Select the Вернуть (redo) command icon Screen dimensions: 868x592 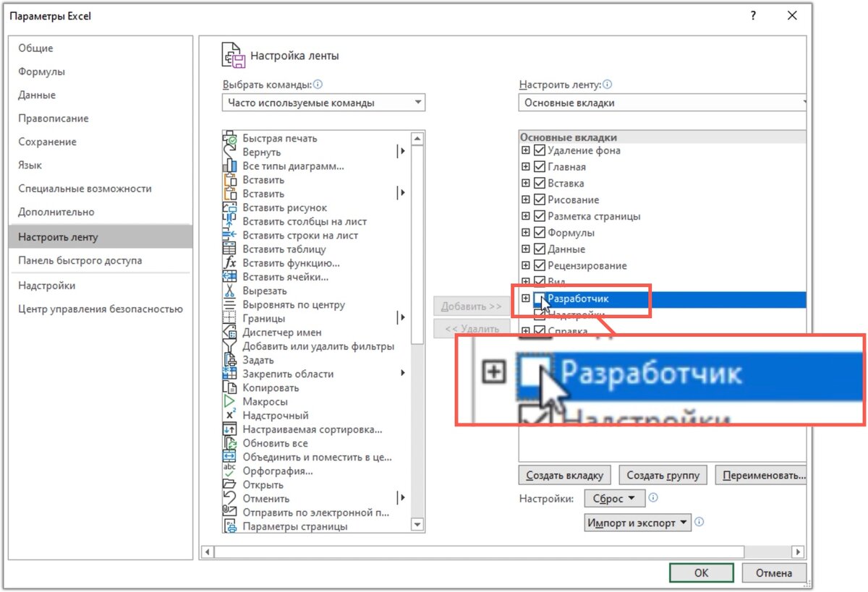(230, 153)
